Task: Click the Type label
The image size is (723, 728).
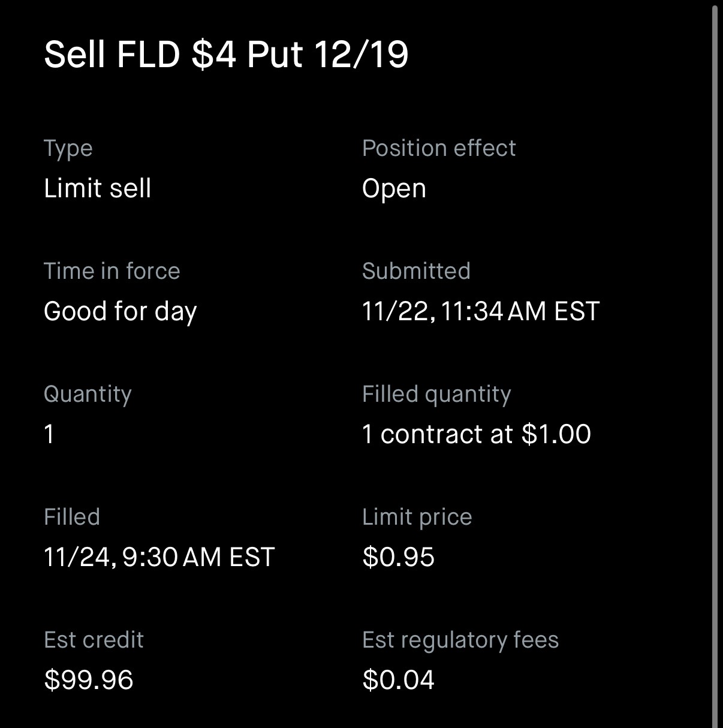Action: click(68, 148)
